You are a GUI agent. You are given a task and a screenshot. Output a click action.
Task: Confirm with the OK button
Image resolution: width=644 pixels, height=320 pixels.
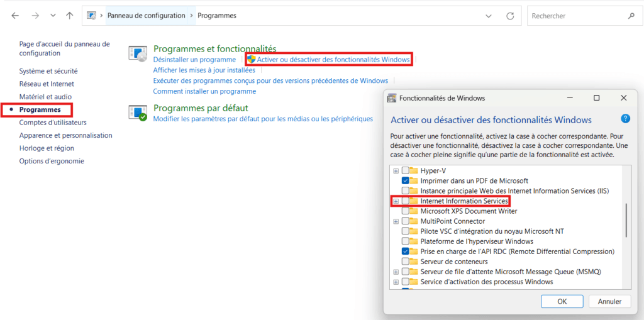(562, 301)
